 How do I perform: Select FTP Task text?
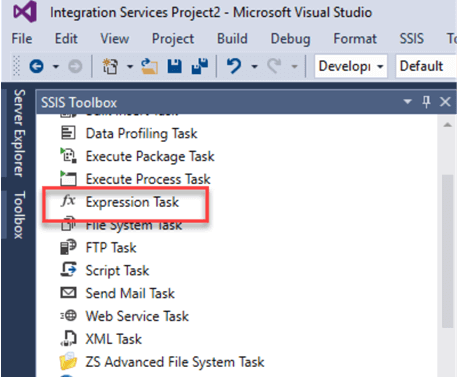111,248
